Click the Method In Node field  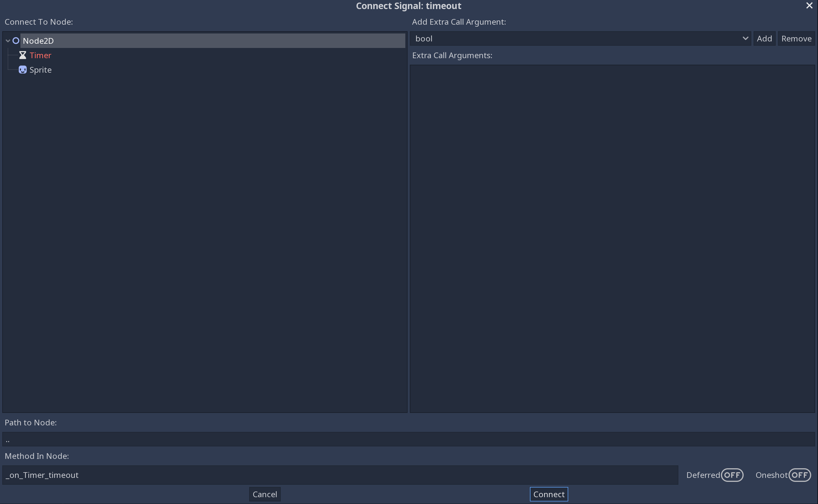point(340,475)
